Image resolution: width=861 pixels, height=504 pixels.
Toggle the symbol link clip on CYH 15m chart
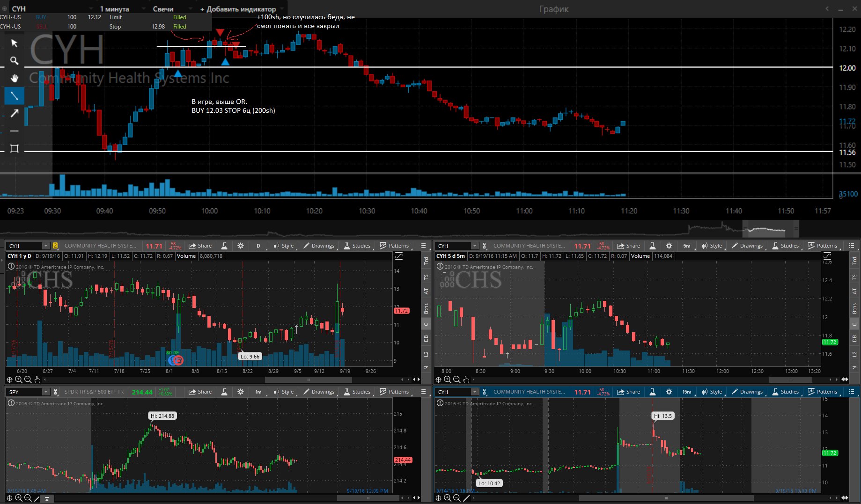coord(484,392)
